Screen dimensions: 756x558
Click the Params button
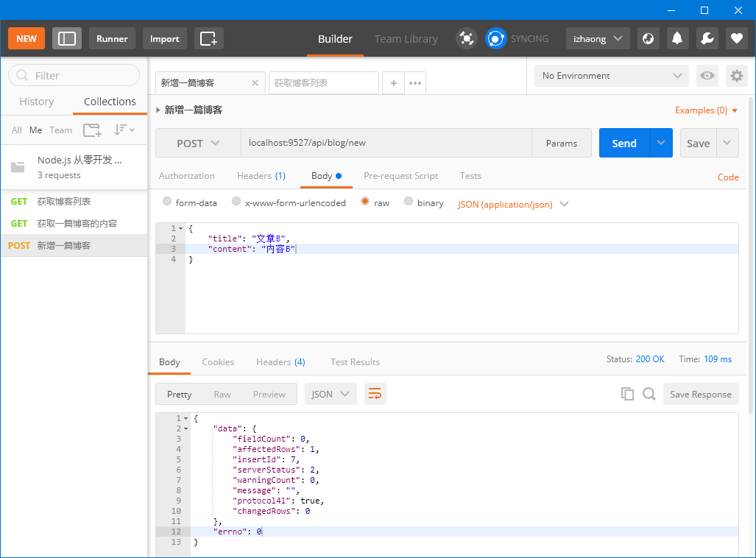(561, 143)
